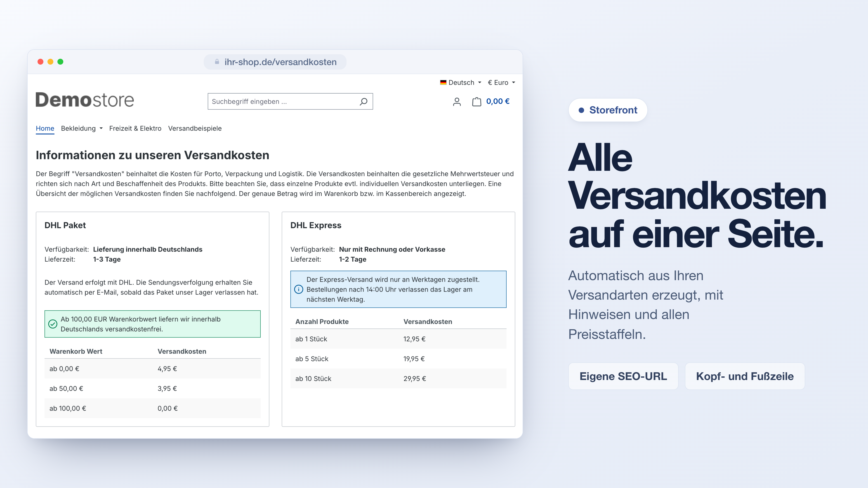
Task: Click the '19,95 €' shipping cost cell
Action: 414,359
